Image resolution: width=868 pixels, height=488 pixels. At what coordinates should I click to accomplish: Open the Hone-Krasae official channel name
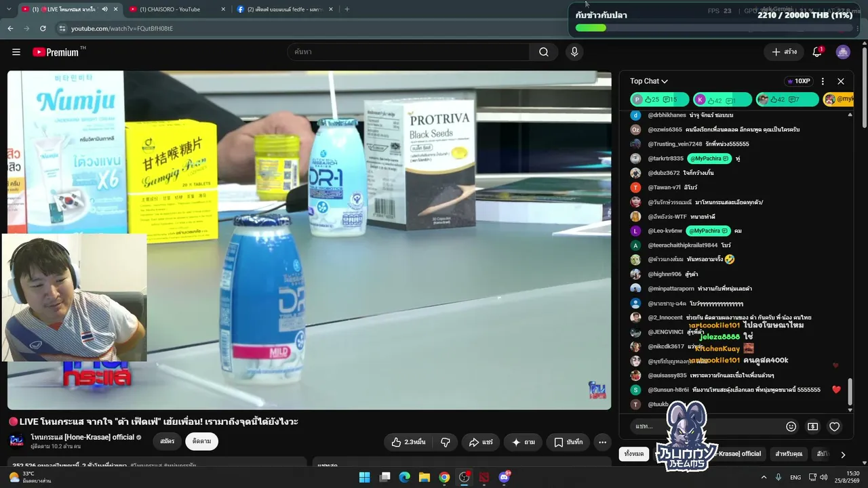coord(83,437)
